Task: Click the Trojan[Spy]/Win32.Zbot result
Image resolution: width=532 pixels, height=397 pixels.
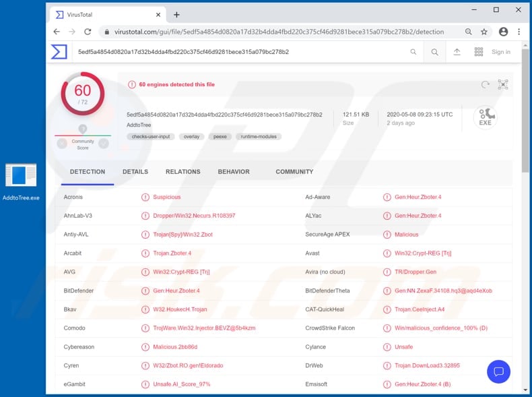Action: pyautogui.click(x=183, y=235)
